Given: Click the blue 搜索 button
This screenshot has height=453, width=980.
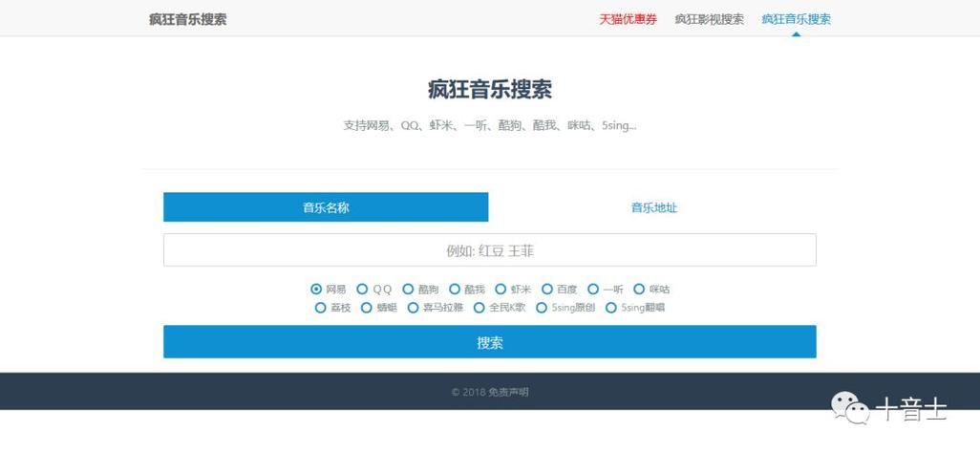Looking at the screenshot, I should [490, 341].
